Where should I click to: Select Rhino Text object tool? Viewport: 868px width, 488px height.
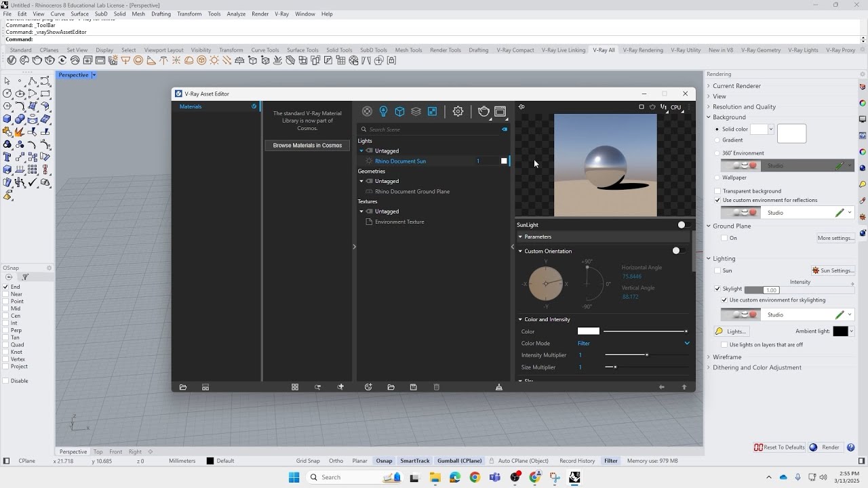7,157
